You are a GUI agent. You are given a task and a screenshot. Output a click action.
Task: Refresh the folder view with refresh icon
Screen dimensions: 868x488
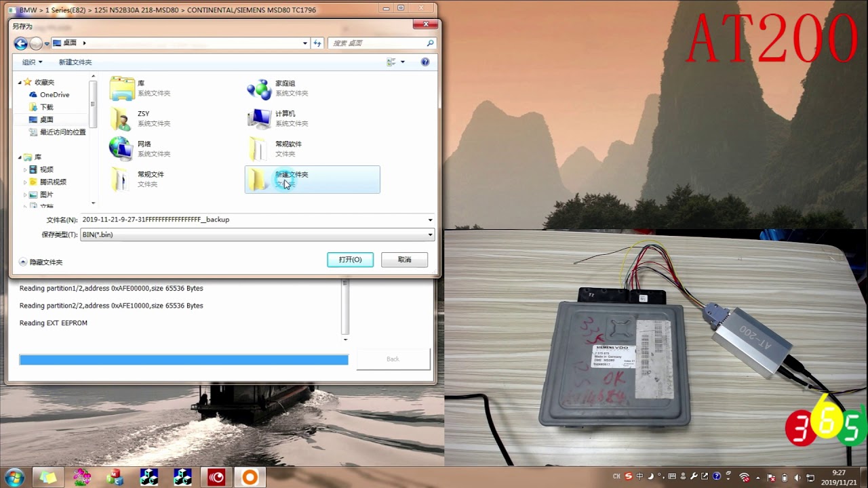317,43
